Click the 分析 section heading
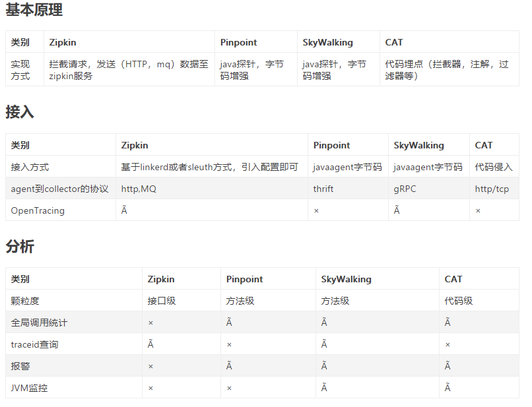 [20, 246]
